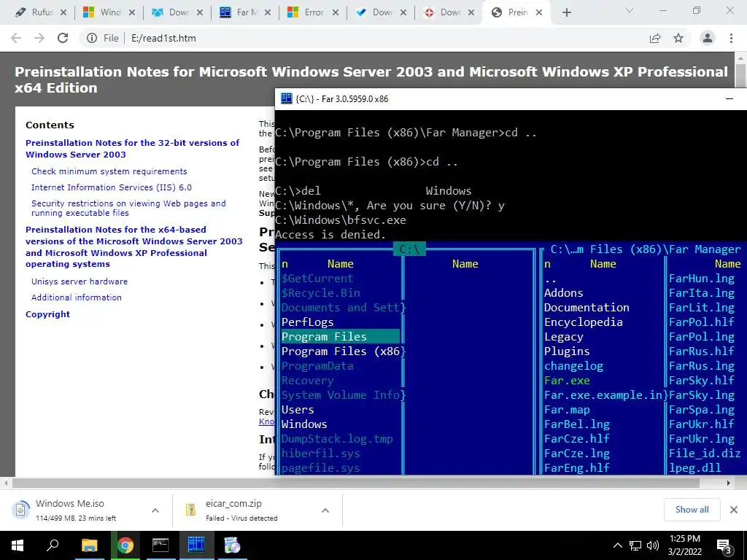Open Chrome profile icon

pyautogui.click(x=708, y=38)
